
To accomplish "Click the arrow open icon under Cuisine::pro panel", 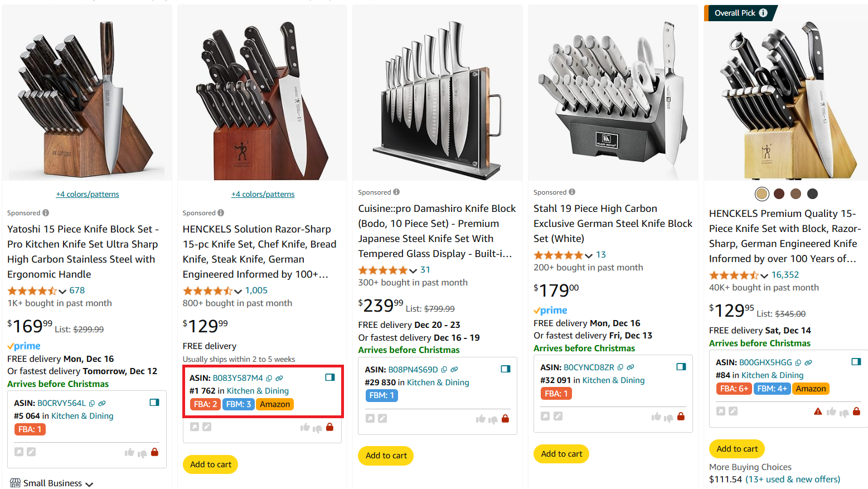I will pyautogui.click(x=370, y=418).
